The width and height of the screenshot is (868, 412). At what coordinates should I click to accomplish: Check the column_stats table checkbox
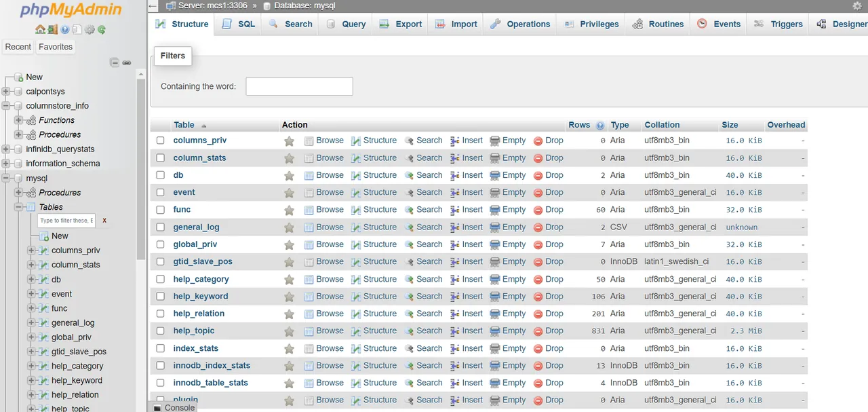161,157
